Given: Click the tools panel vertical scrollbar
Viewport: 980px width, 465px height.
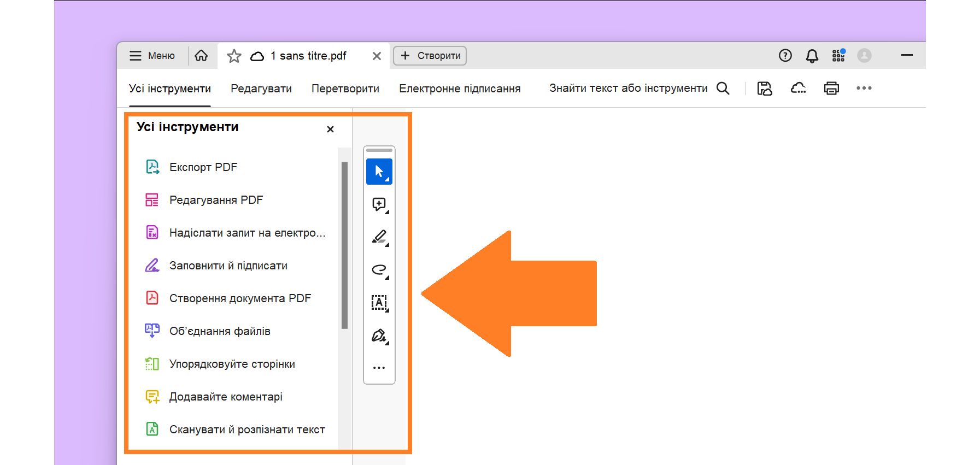Looking at the screenshot, I should 344,245.
